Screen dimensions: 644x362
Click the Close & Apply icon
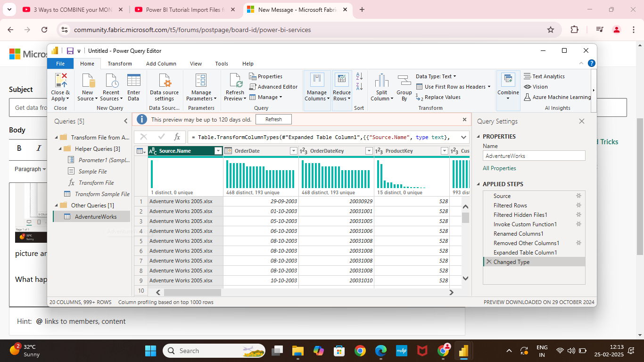pyautogui.click(x=61, y=80)
